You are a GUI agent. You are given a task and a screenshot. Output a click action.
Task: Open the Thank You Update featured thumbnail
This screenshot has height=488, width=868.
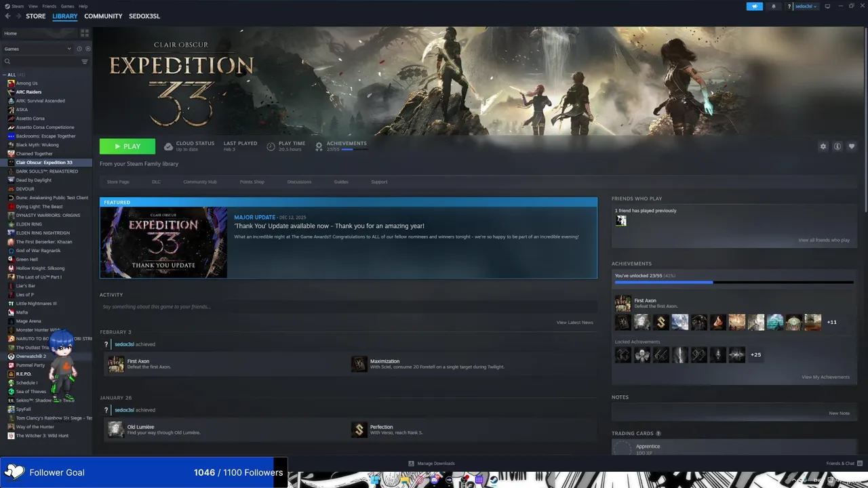pos(163,243)
